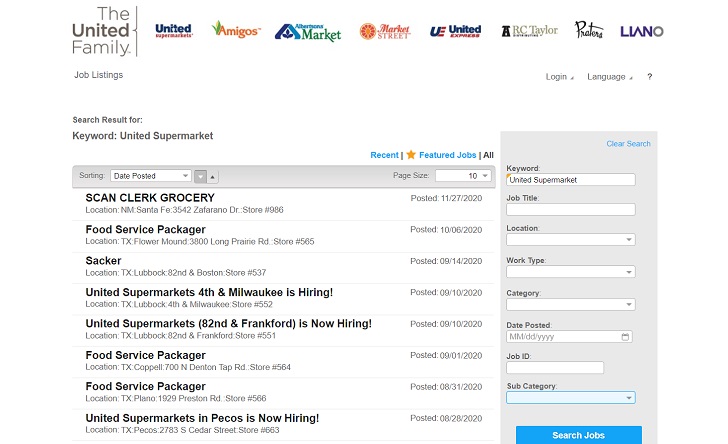Viewport: 728px width, 444px height.
Task: Sort descending with the down arrow button
Action: click(x=200, y=176)
